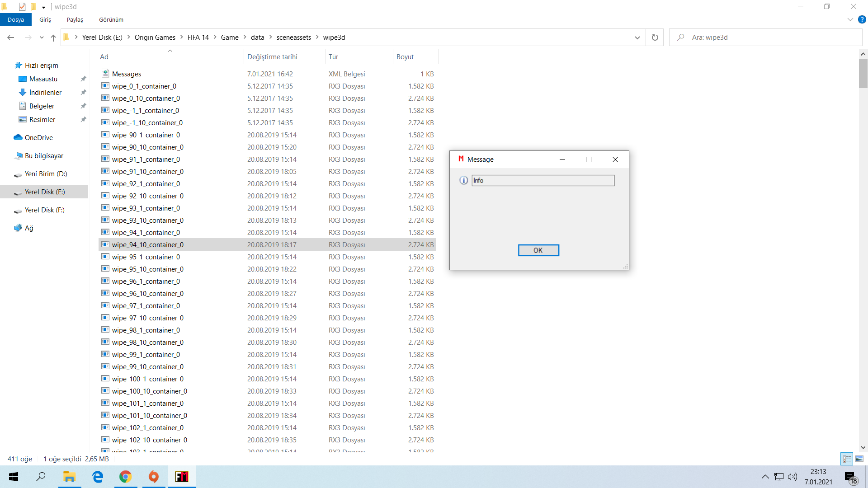
Task: Click the Info text field
Action: click(x=542, y=181)
